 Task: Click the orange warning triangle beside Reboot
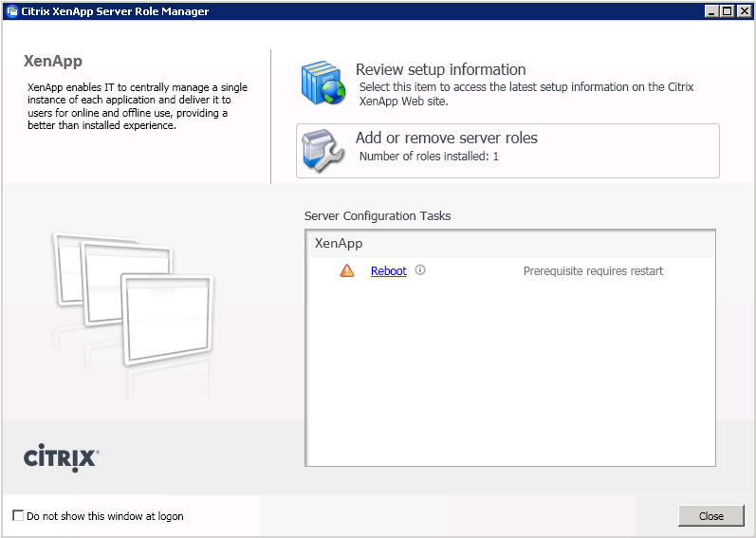point(346,270)
